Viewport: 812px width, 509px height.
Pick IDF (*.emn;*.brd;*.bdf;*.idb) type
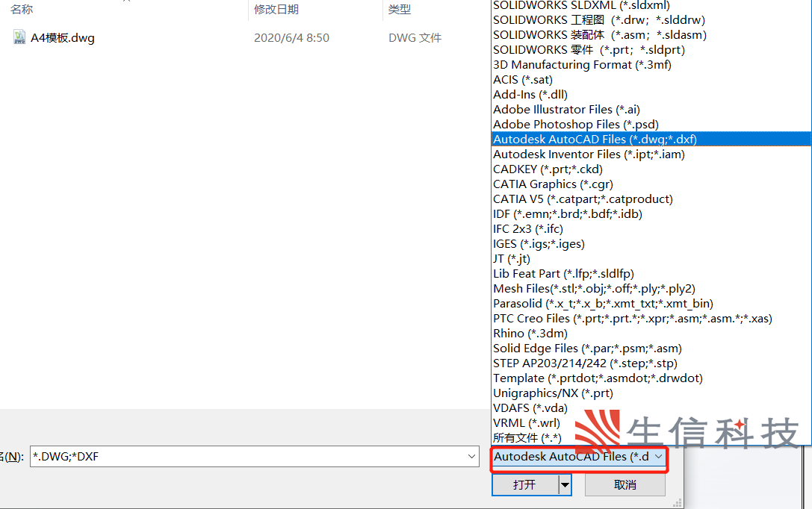pyautogui.click(x=651, y=214)
